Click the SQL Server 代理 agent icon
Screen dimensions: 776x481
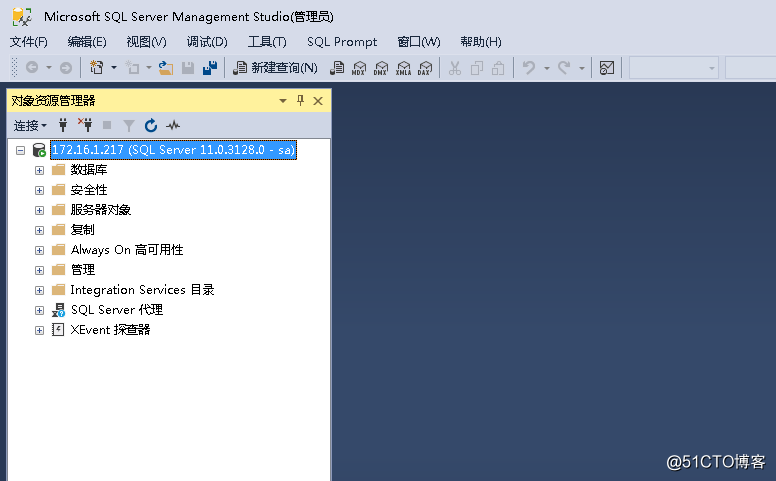coord(58,310)
